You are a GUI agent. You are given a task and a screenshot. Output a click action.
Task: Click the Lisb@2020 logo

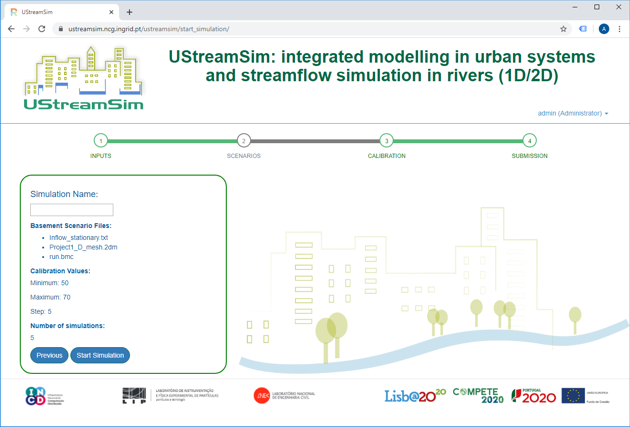pyautogui.click(x=415, y=396)
